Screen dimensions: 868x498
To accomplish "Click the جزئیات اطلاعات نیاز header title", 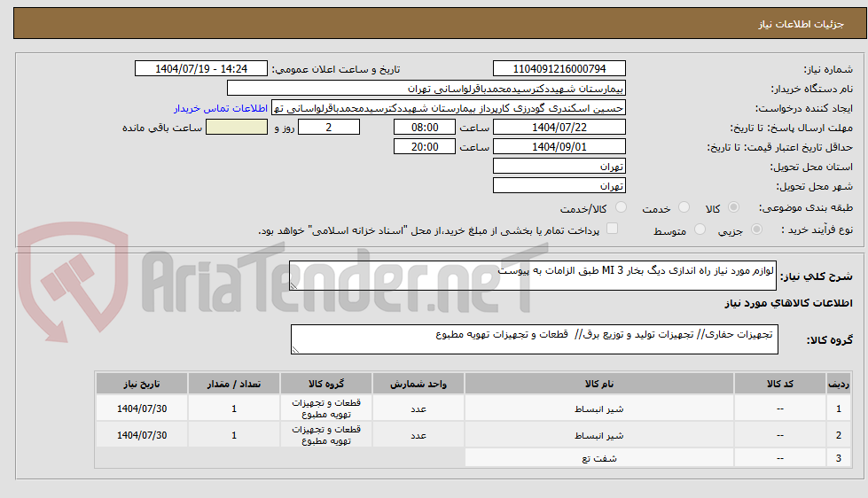I will pos(801,24).
